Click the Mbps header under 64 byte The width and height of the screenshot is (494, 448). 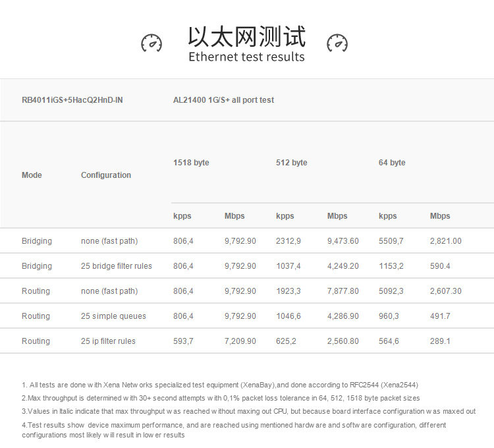440,216
